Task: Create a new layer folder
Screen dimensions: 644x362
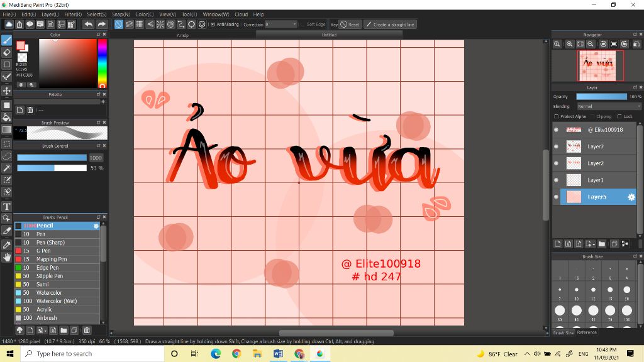Action: pyautogui.click(x=602, y=244)
